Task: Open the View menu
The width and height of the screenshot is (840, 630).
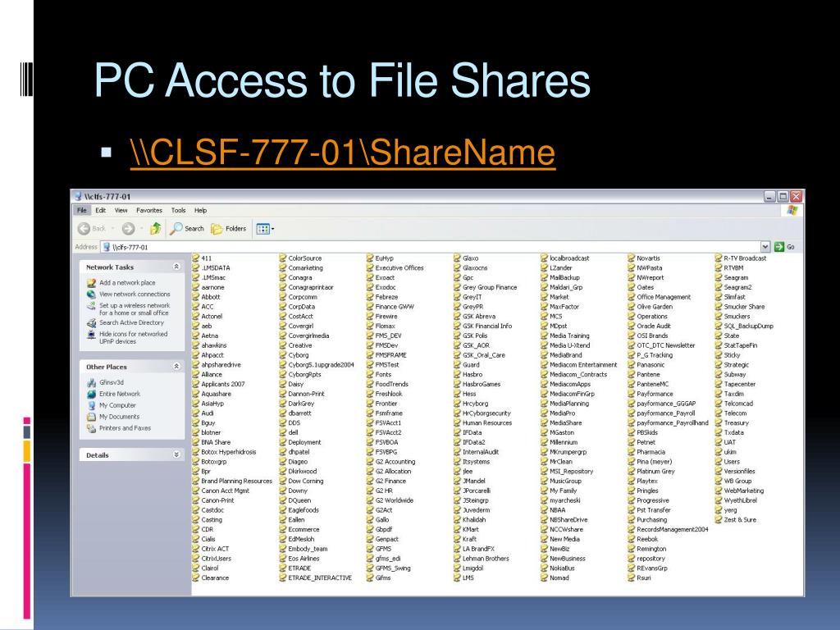Action: (x=121, y=211)
